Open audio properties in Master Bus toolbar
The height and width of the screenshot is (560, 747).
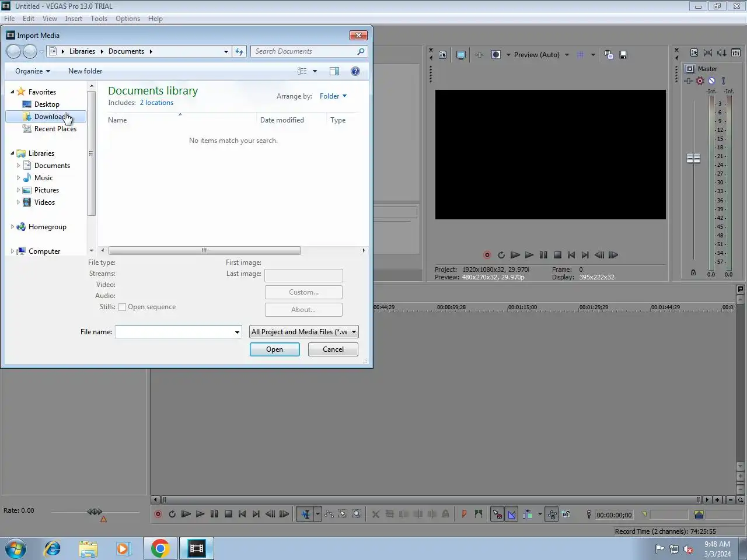click(694, 53)
